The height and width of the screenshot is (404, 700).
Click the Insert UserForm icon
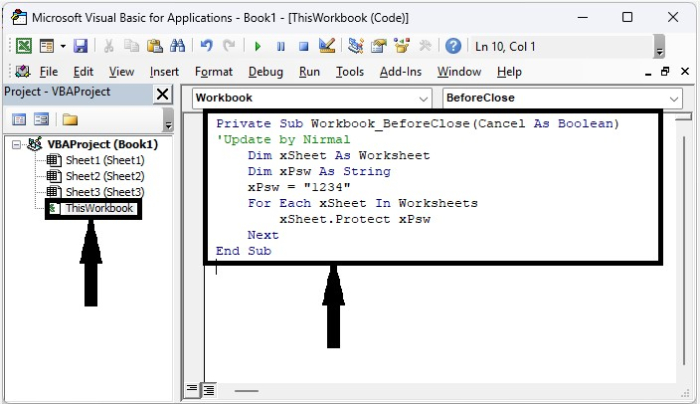click(46, 46)
